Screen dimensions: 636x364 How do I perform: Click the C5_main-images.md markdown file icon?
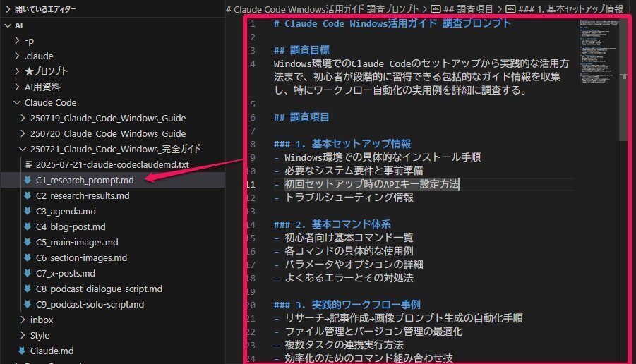pyautogui.click(x=28, y=242)
